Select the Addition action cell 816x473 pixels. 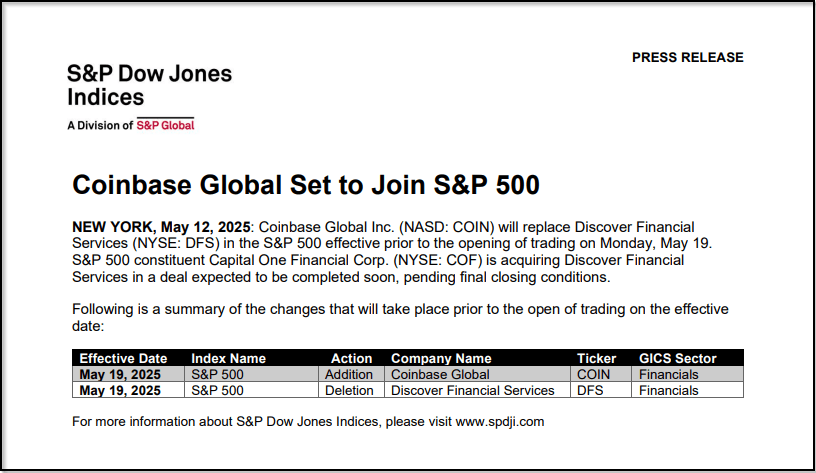click(348, 374)
